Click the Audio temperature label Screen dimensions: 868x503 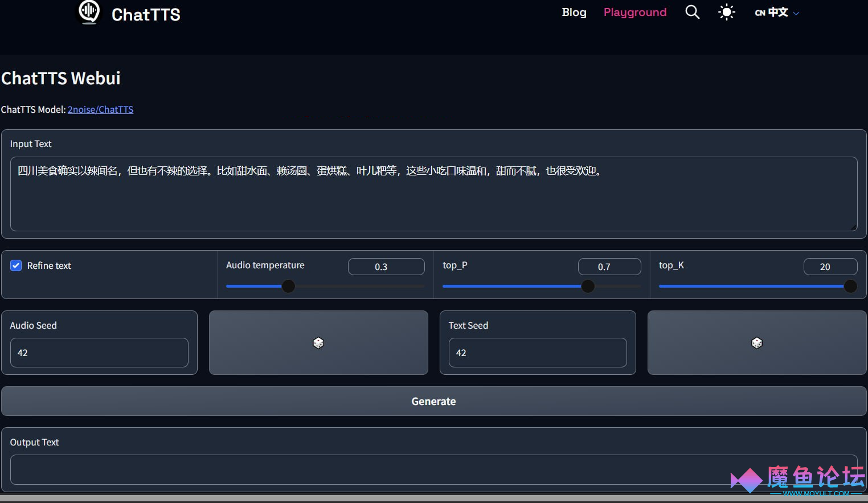click(x=265, y=265)
